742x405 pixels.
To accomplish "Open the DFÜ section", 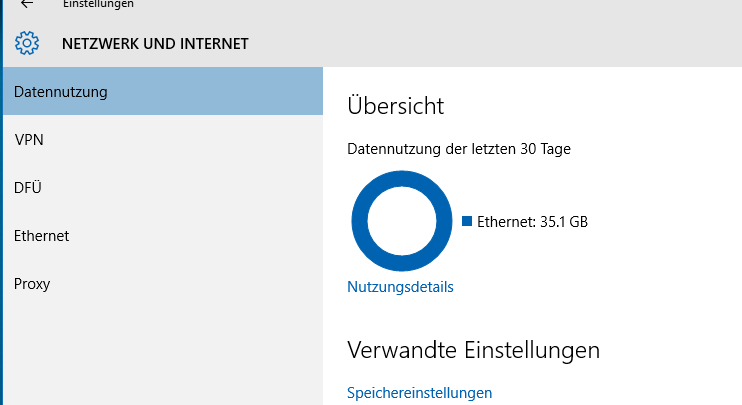I will coord(163,188).
